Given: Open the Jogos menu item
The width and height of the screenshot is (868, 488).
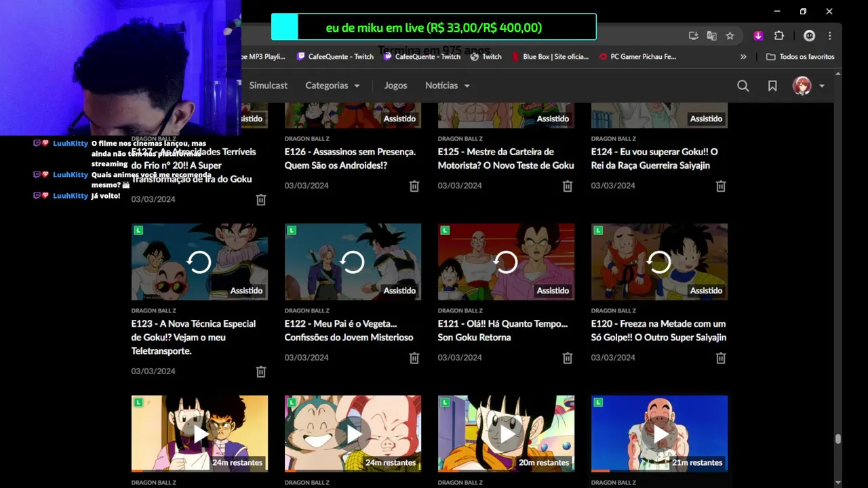Looking at the screenshot, I should pyautogui.click(x=395, y=85).
